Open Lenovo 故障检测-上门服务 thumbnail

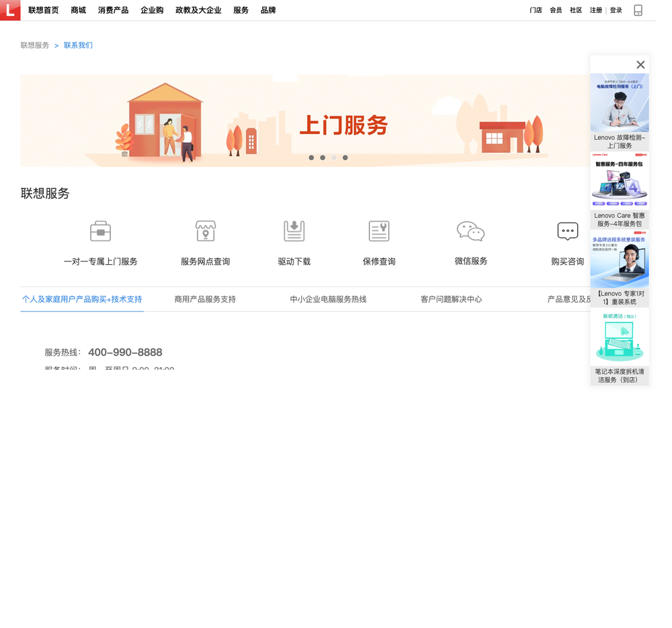(620, 103)
